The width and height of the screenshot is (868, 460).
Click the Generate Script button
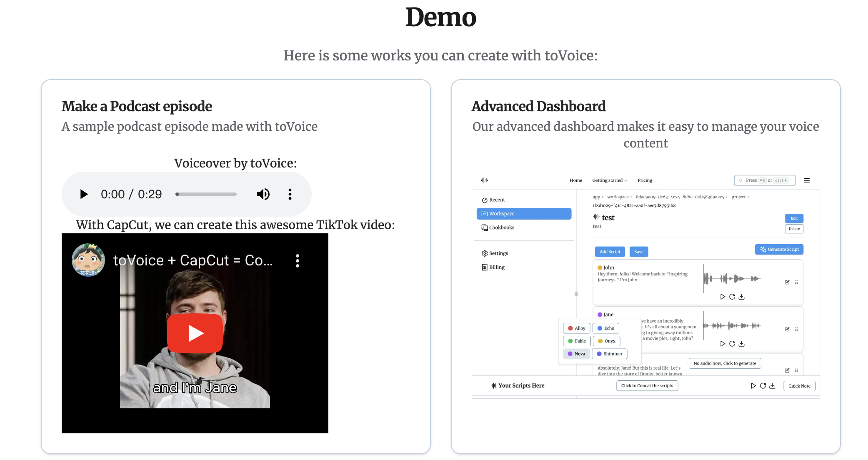coord(779,249)
